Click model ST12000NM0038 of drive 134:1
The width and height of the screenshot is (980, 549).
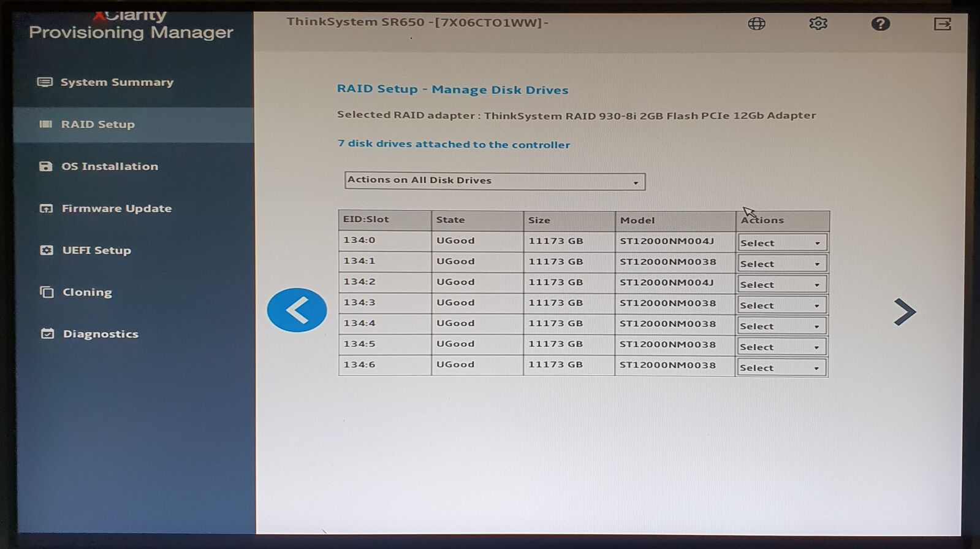667,262
